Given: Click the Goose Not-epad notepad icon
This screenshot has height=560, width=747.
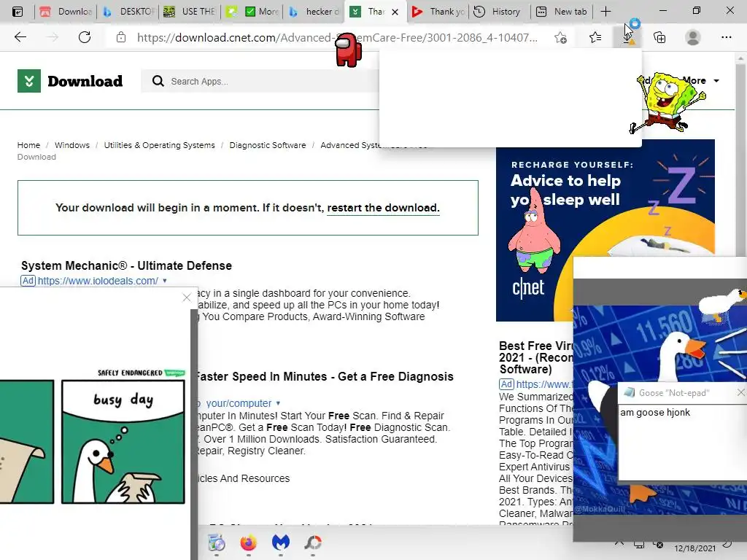Looking at the screenshot, I should click(630, 392).
